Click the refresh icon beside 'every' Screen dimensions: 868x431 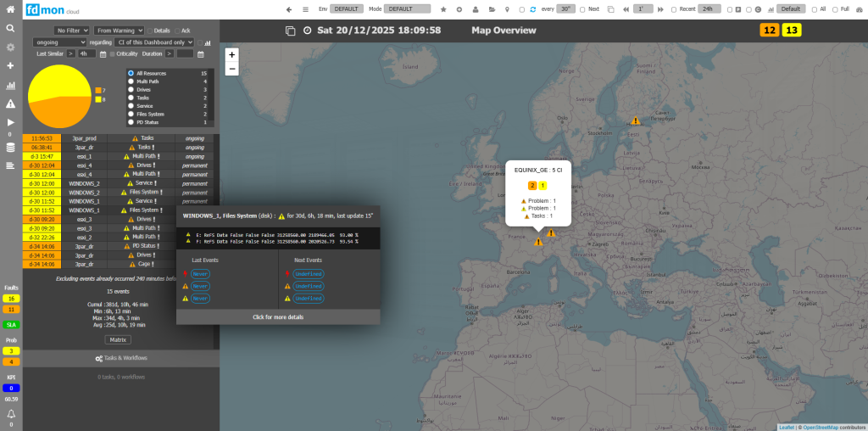[532, 8]
